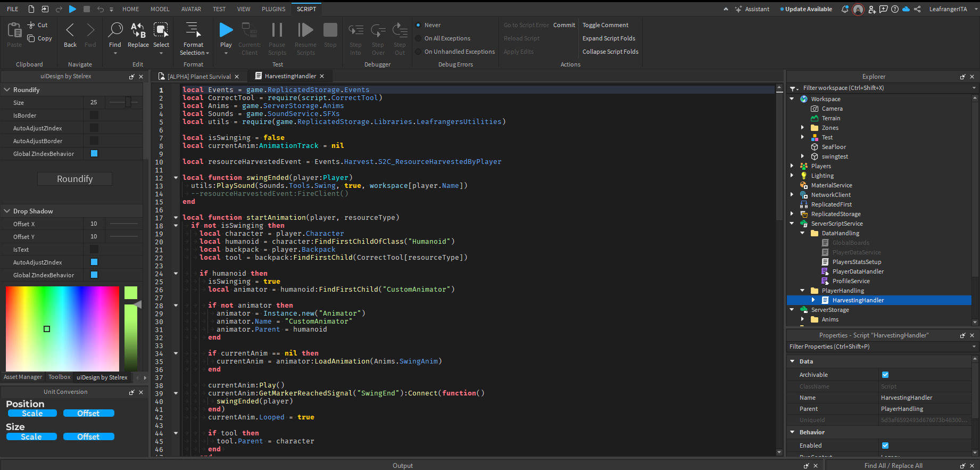Toggle Drop Shadow IsText checkbox
Screen dimensions: 980x470
click(94, 249)
